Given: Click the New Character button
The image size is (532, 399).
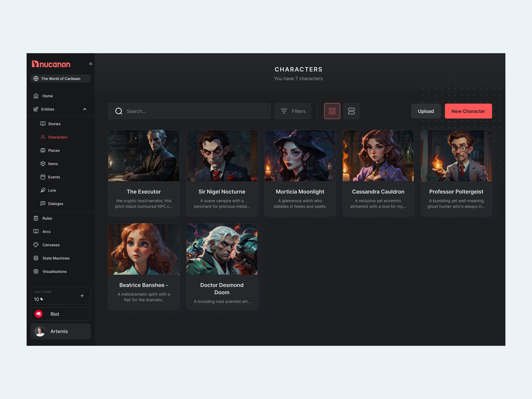Looking at the screenshot, I should (468, 111).
